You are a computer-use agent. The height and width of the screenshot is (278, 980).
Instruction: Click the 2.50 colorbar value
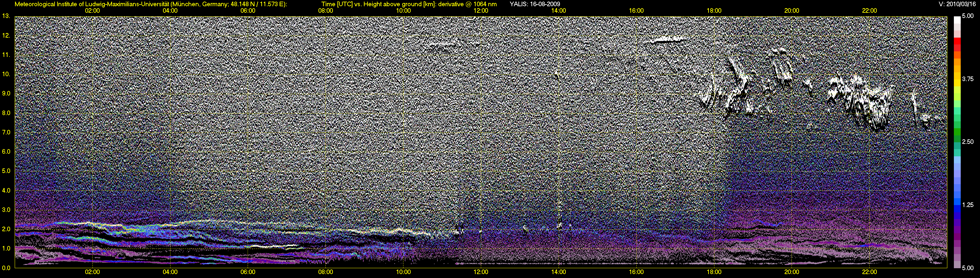[x=968, y=142]
